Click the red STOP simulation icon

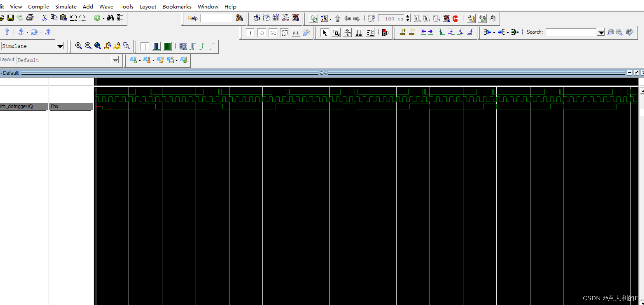[455, 19]
